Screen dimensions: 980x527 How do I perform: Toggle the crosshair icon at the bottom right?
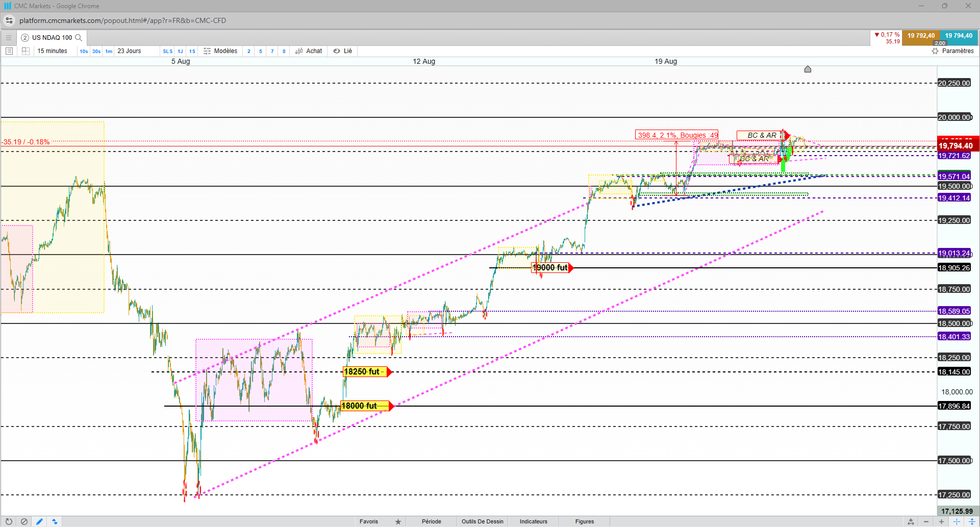(x=957, y=521)
